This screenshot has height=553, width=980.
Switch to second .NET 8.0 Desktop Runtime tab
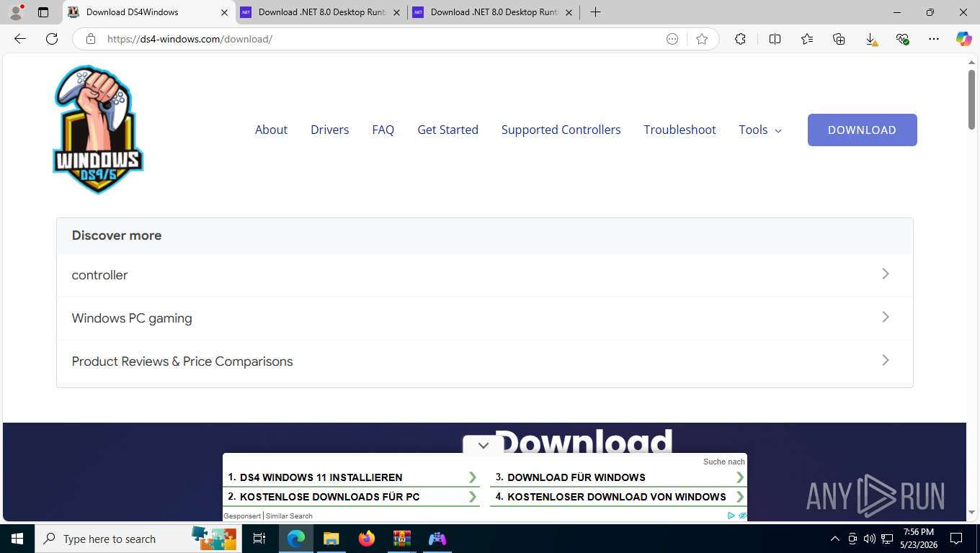click(x=321, y=12)
